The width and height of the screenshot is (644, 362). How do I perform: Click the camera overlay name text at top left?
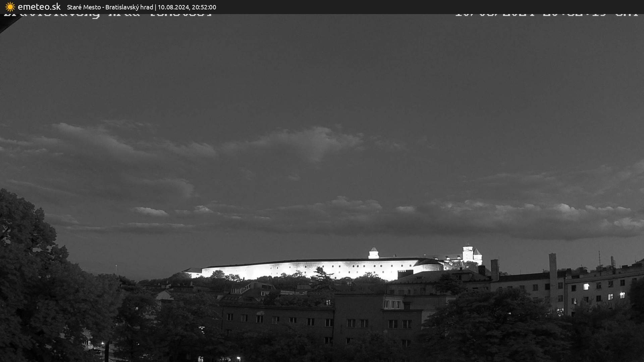pyautogui.click(x=107, y=15)
